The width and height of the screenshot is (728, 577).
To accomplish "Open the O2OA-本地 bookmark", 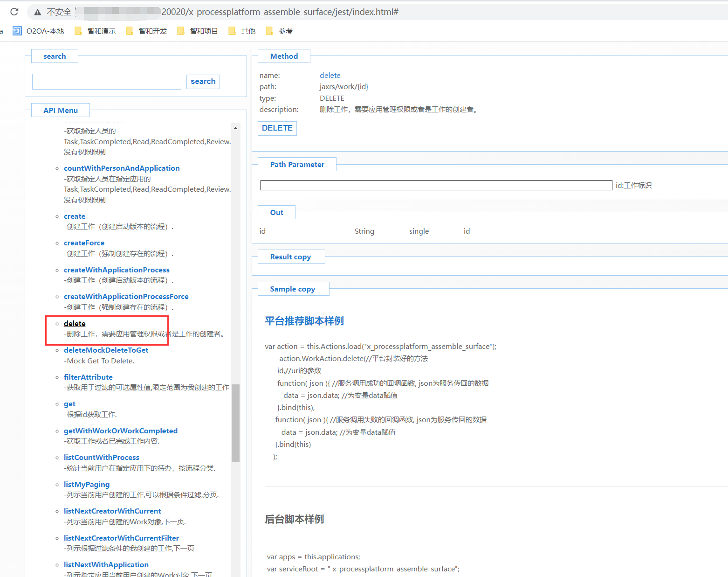I will [x=38, y=31].
